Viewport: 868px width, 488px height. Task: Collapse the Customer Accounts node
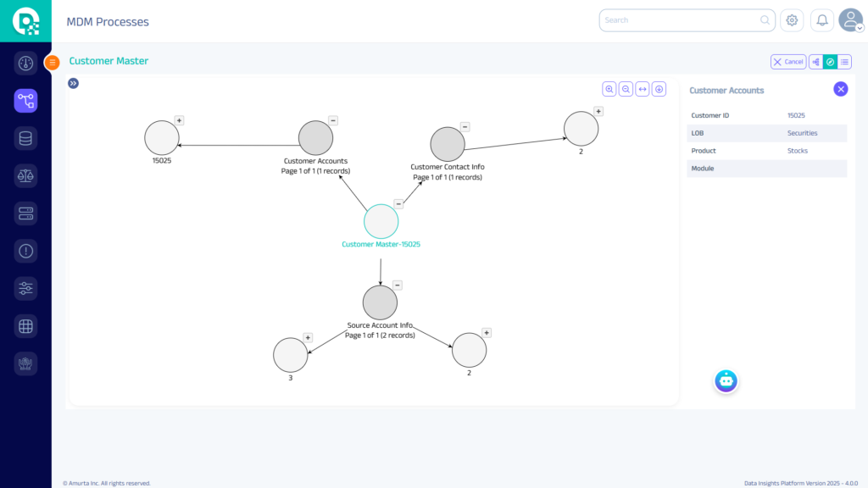coord(332,120)
